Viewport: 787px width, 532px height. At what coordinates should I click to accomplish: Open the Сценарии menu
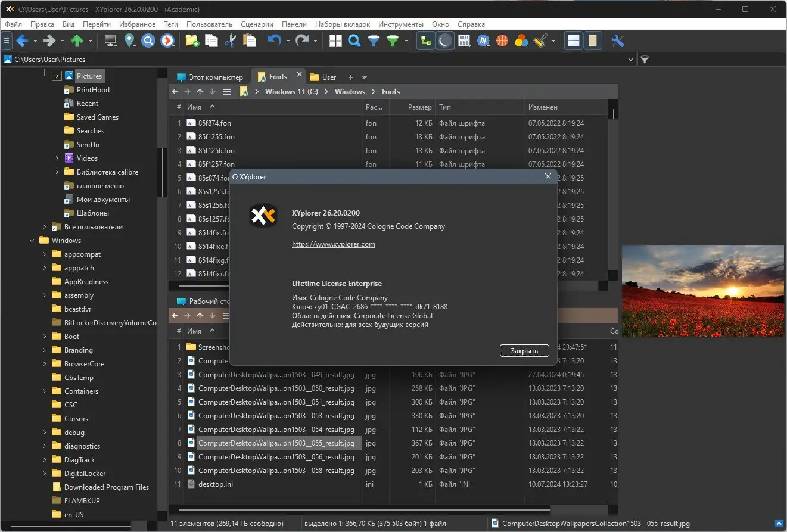pyautogui.click(x=257, y=24)
